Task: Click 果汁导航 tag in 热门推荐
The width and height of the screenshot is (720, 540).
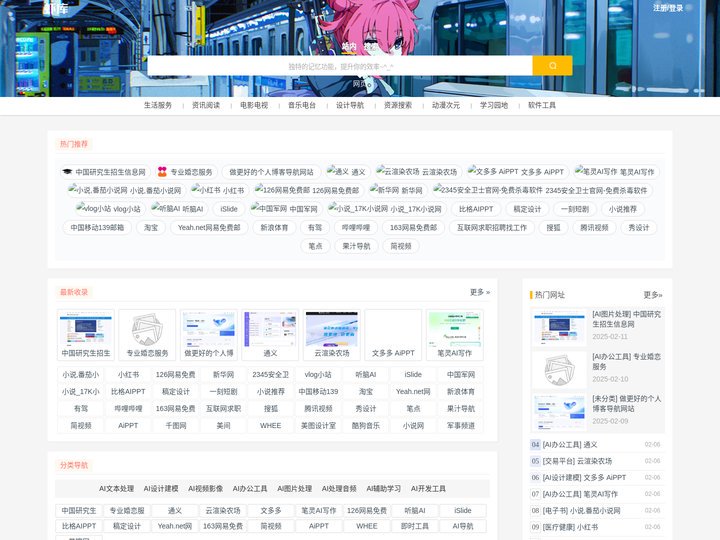Action: point(356,246)
